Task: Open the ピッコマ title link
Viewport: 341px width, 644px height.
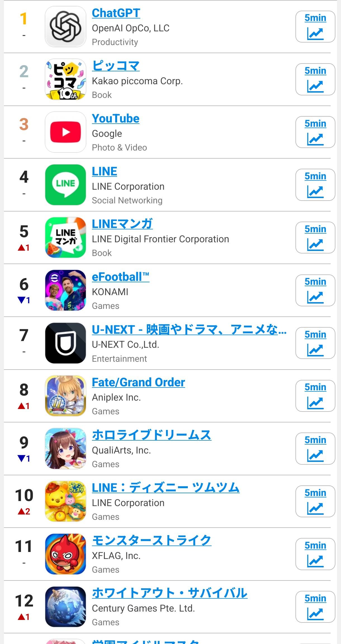Action: pos(116,66)
